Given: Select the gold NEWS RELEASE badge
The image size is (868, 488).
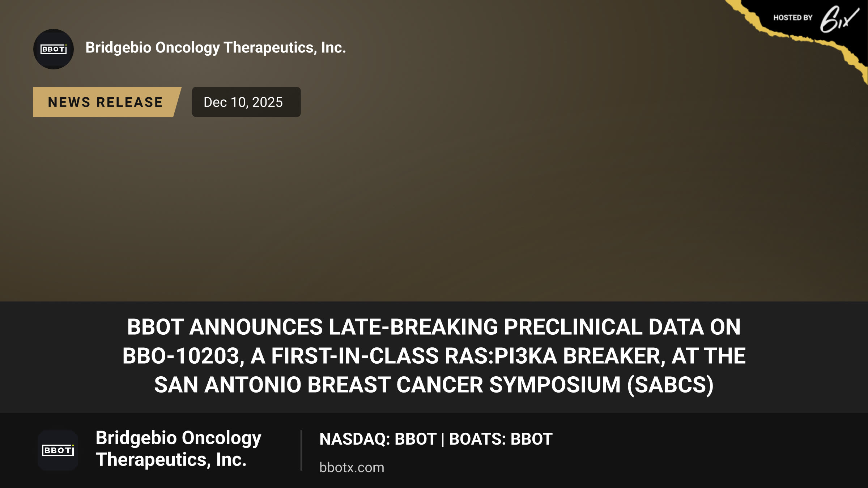Looking at the screenshot, I should pyautogui.click(x=107, y=102).
